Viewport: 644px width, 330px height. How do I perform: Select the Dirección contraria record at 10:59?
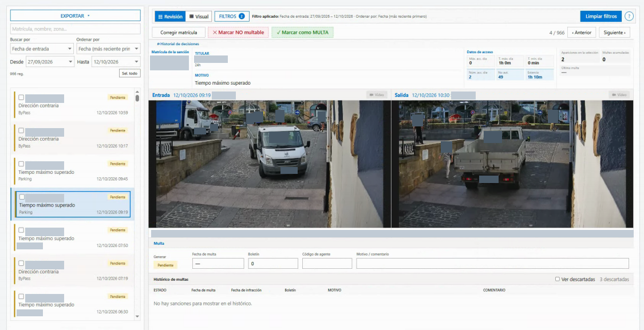click(x=73, y=105)
